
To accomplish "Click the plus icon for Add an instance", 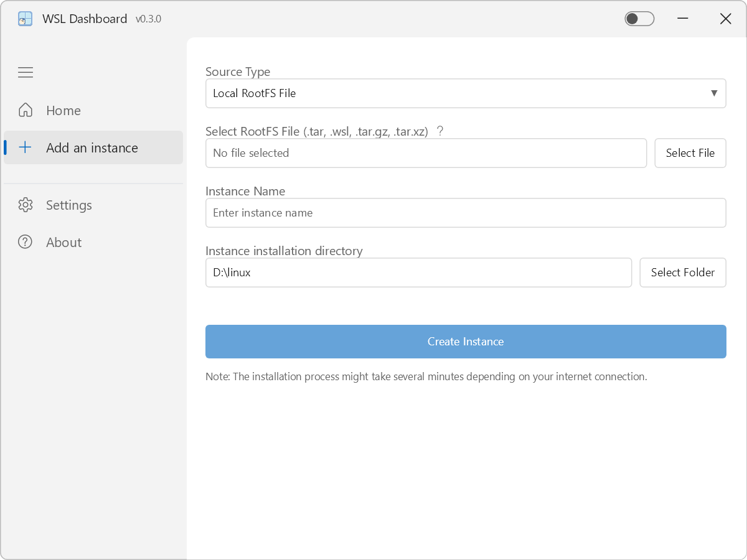I will pyautogui.click(x=26, y=147).
